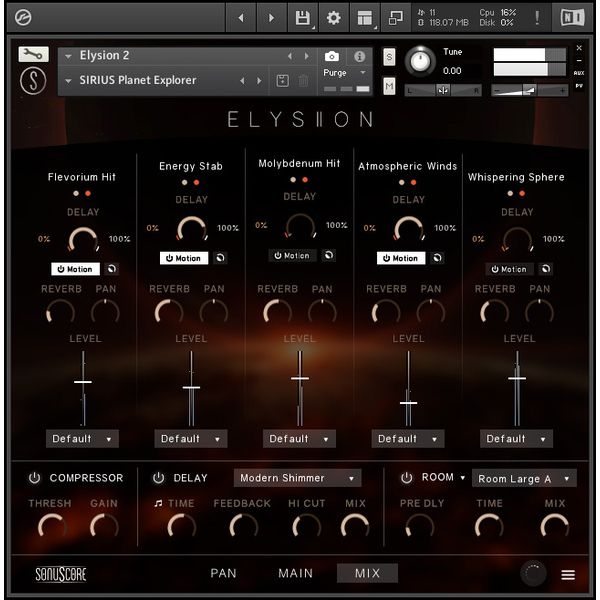Image resolution: width=600 pixels, height=600 pixels.
Task: Open Default dropdown under Molybdenum Hit
Action: (299, 439)
